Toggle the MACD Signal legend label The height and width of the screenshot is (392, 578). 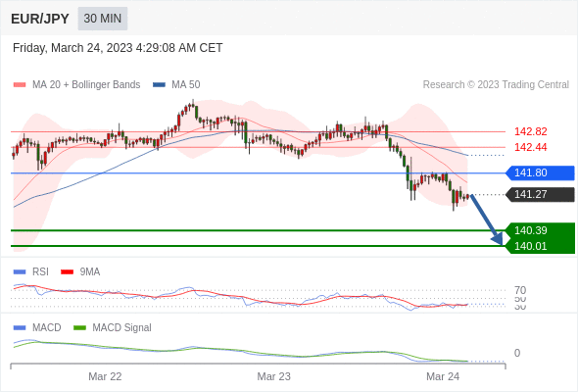tap(121, 328)
